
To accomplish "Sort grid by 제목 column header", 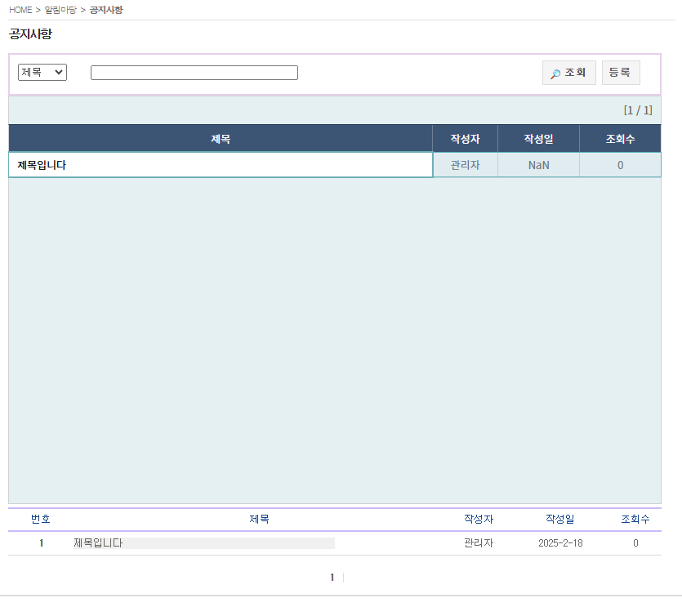I will point(221,139).
